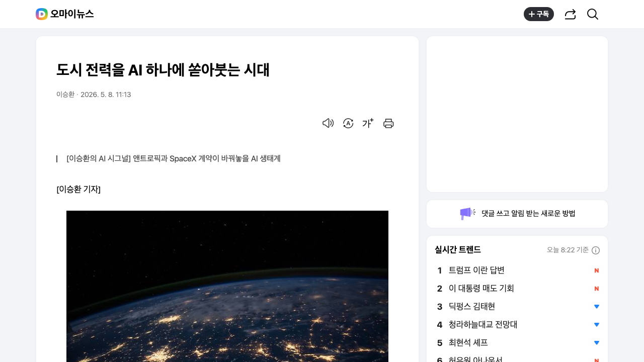Open the translate article icon
The image size is (644, 362).
[x=348, y=123]
